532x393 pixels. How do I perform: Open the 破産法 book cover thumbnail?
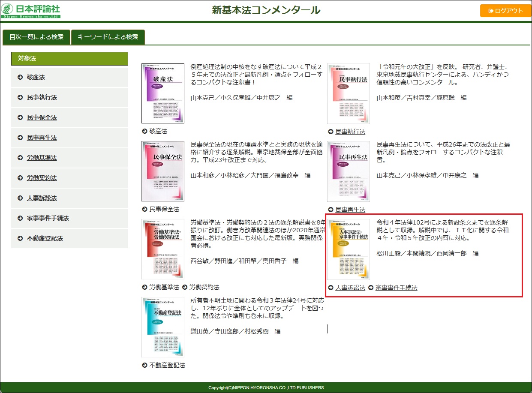(x=163, y=93)
